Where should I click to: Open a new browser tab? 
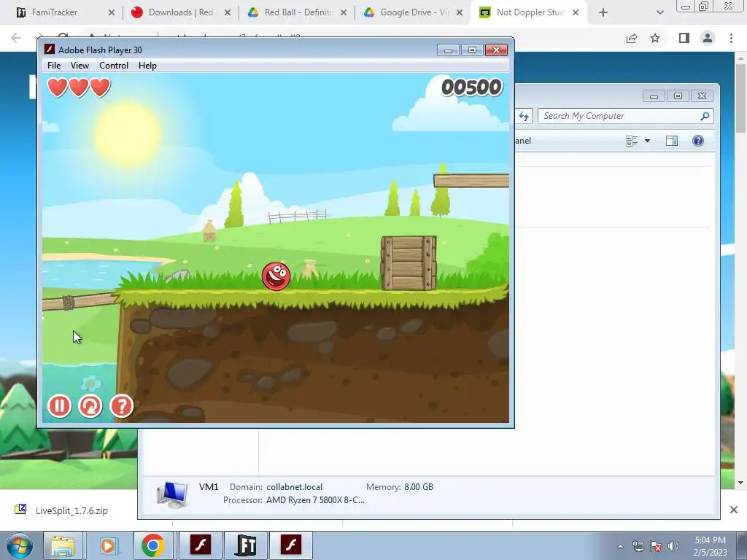click(x=603, y=12)
